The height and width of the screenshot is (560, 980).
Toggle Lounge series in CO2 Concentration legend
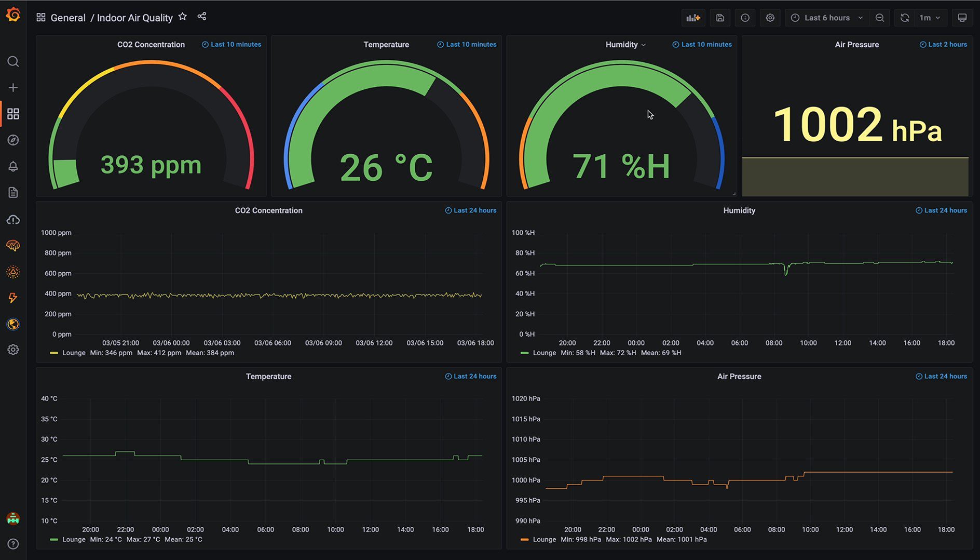(x=73, y=353)
